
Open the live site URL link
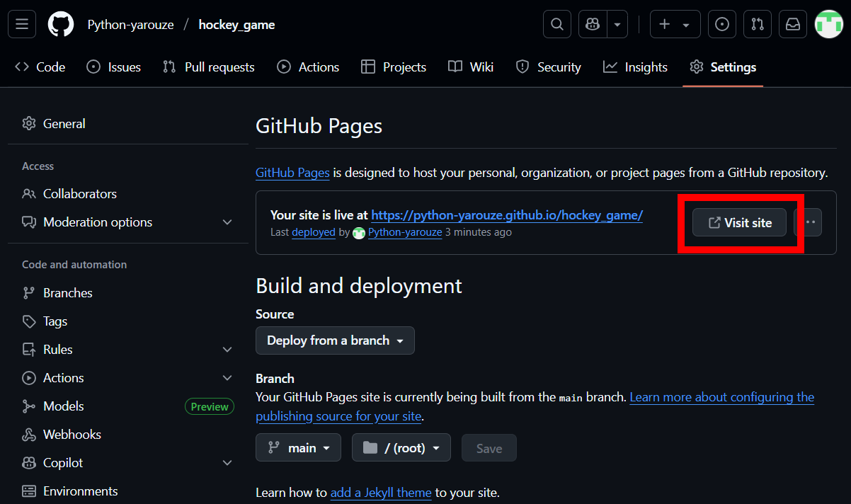pyautogui.click(x=507, y=215)
